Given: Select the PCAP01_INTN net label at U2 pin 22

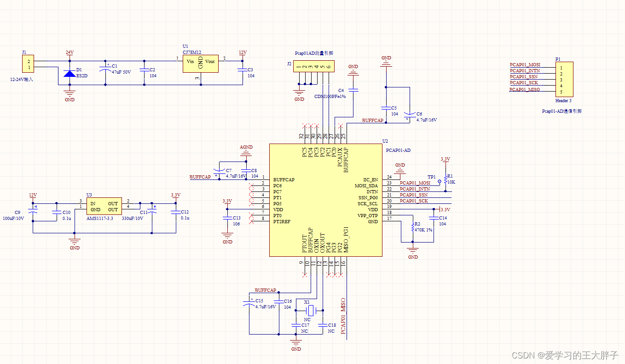Looking at the screenshot, I should (415, 189).
